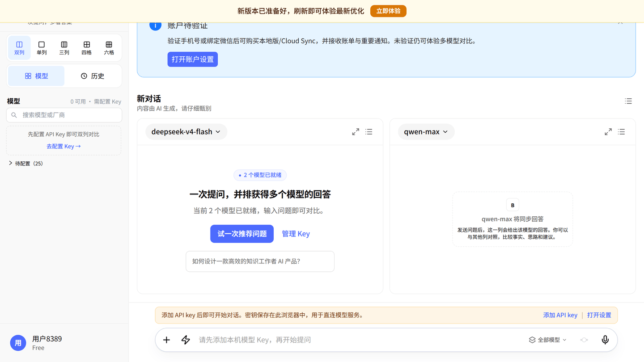This screenshot has height=362, width=644.
Task: Click the 用户8389 username
Action: [47, 339]
